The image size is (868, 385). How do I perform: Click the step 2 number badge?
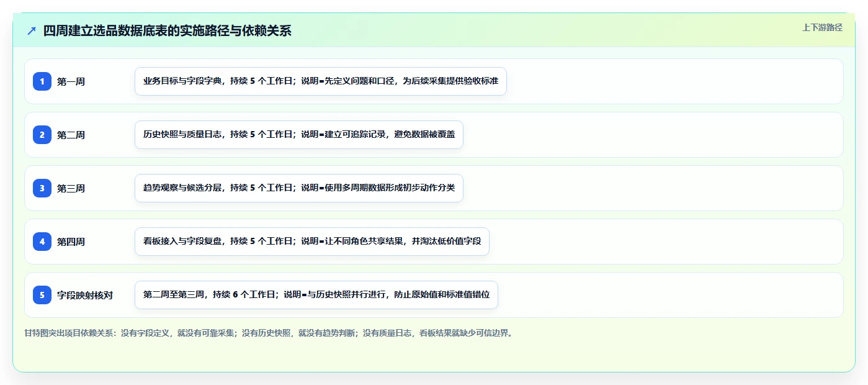pos(42,135)
